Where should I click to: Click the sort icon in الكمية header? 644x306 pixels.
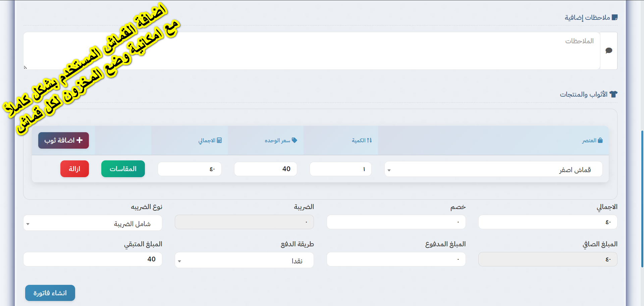click(x=369, y=140)
